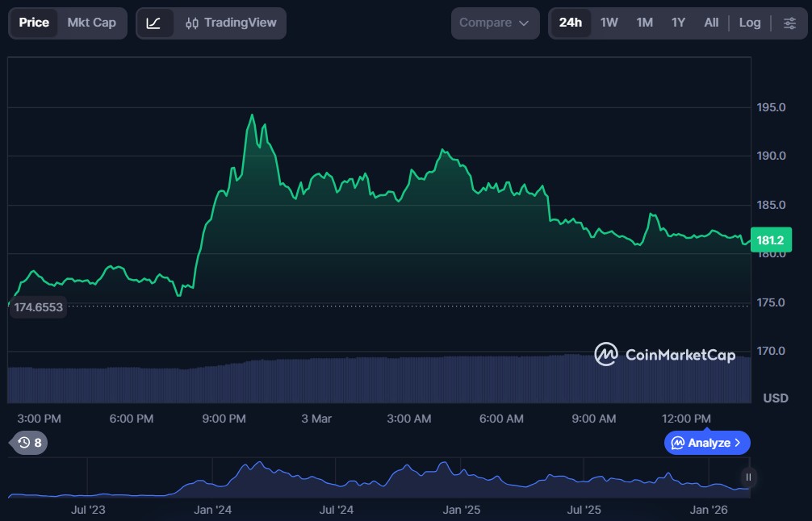Click the CoinMarketCap watermark logo

point(605,355)
